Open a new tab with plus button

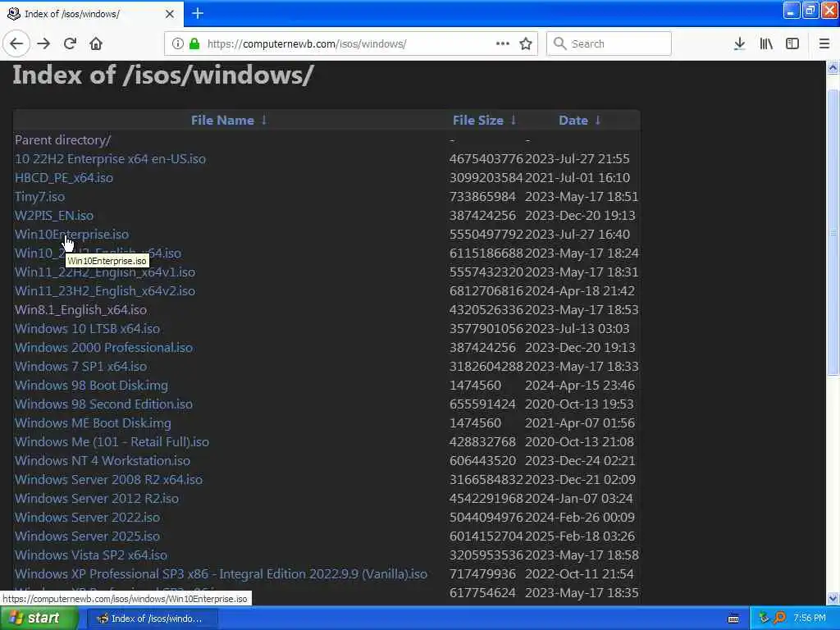198,13
